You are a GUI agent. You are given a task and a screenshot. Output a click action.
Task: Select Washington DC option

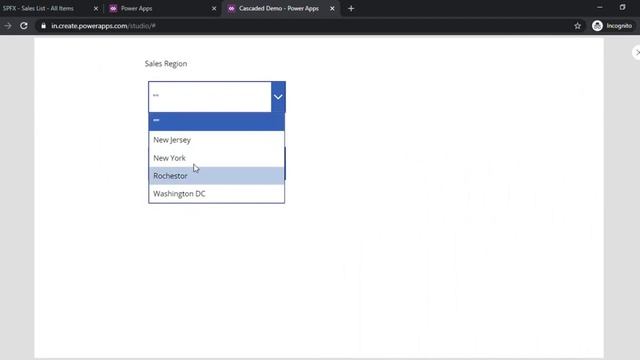tap(216, 194)
